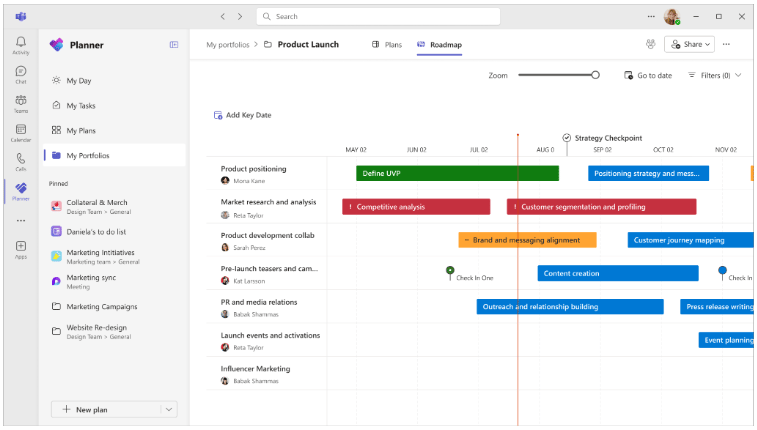Select Launch events and activations row
The height and width of the screenshot is (430, 757).
[267, 341]
